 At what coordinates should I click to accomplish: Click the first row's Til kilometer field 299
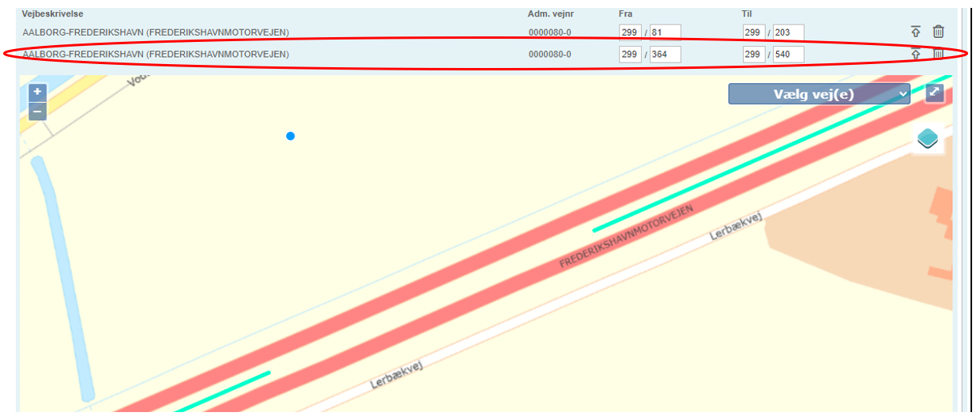[754, 32]
